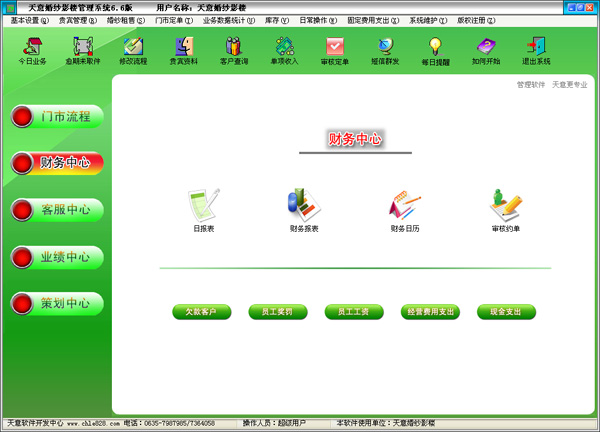Image resolution: width=600 pixels, height=432 pixels.
Task: Click the 短信群发 toolbar icon
Action: tap(386, 47)
